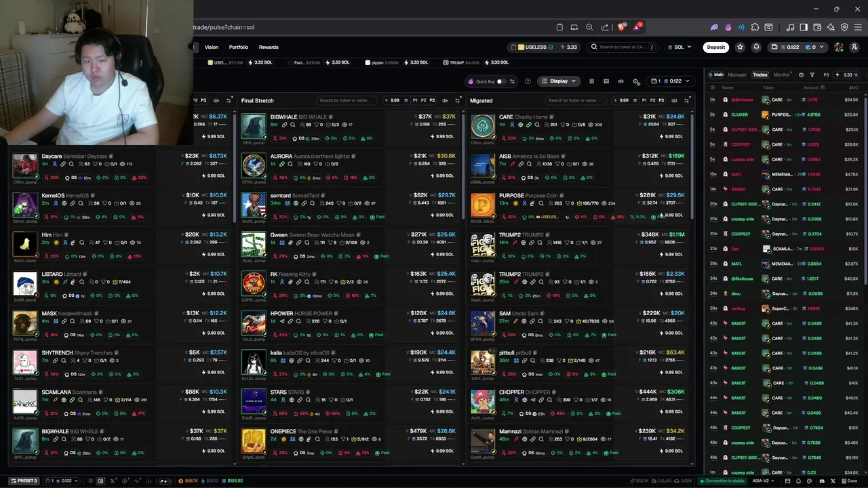Open the PURPOSE Purpose Coin thumbnail

coord(483,205)
